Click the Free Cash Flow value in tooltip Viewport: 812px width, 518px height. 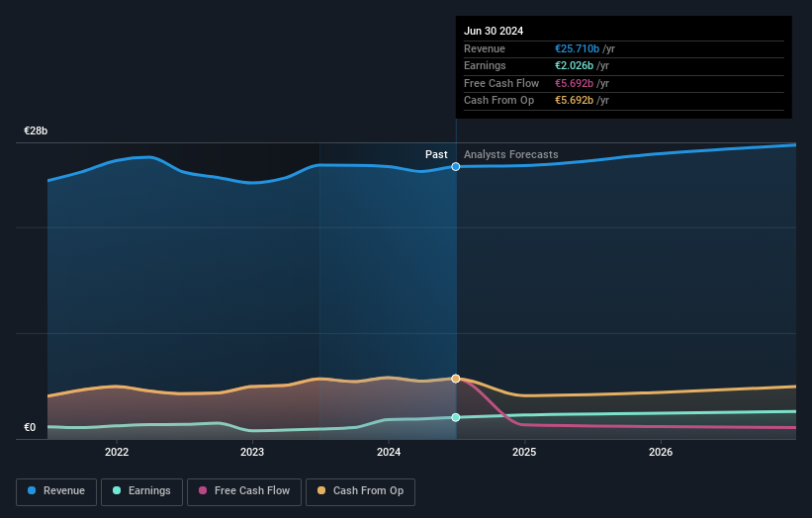(x=575, y=83)
